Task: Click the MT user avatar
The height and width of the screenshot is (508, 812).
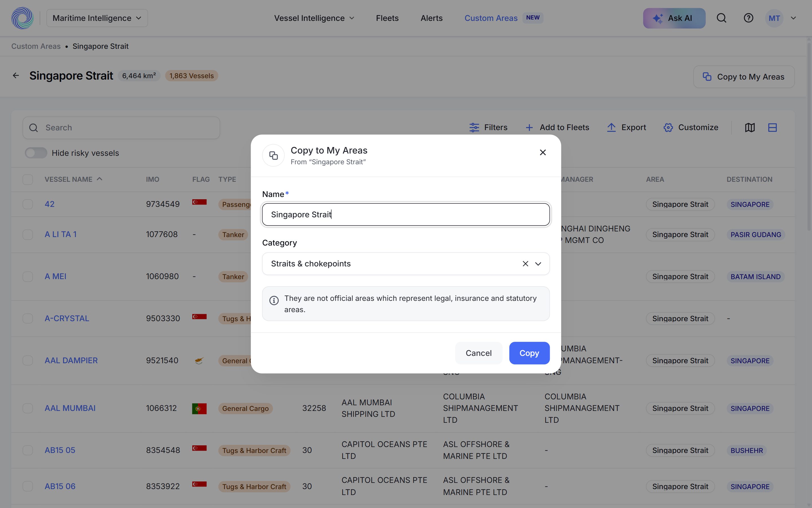Action: pyautogui.click(x=774, y=18)
